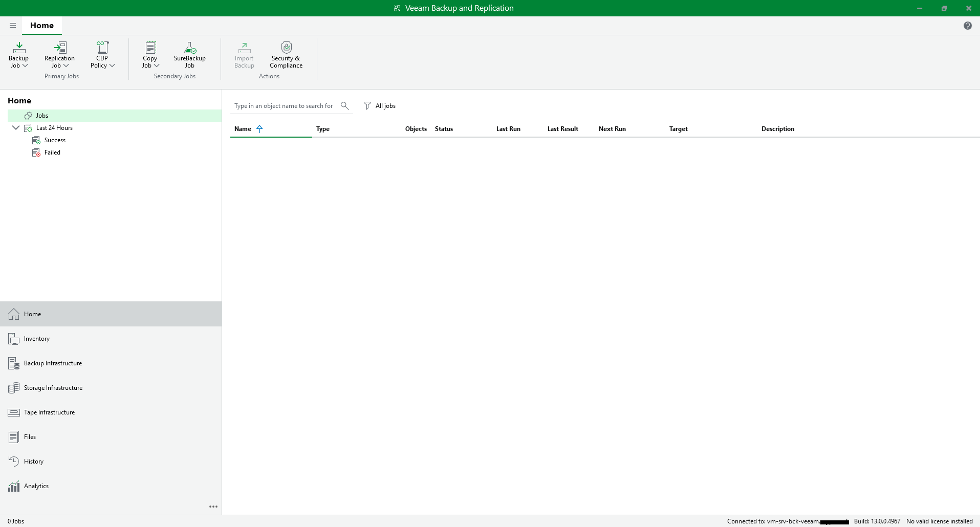Viewport: 980px width, 527px height.
Task: Click the Copy Job icon
Action: point(150,48)
